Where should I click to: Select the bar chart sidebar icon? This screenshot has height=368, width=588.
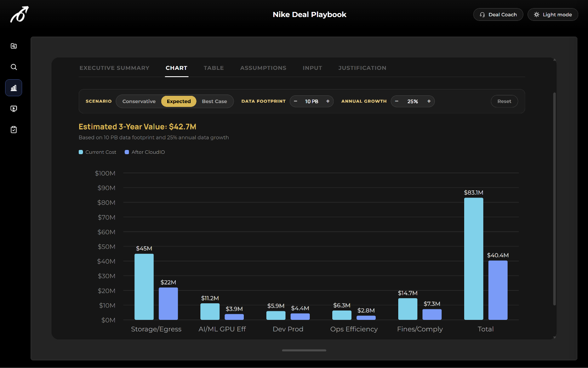[14, 88]
